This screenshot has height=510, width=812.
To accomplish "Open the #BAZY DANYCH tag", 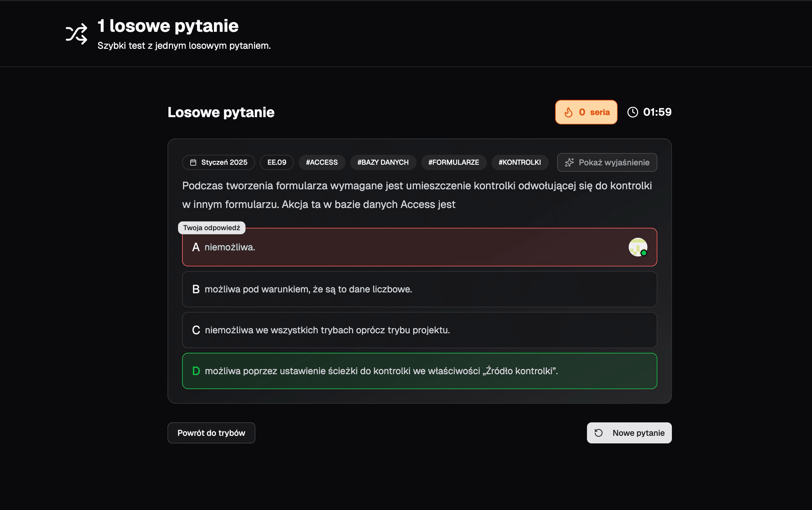I will click(x=383, y=163).
